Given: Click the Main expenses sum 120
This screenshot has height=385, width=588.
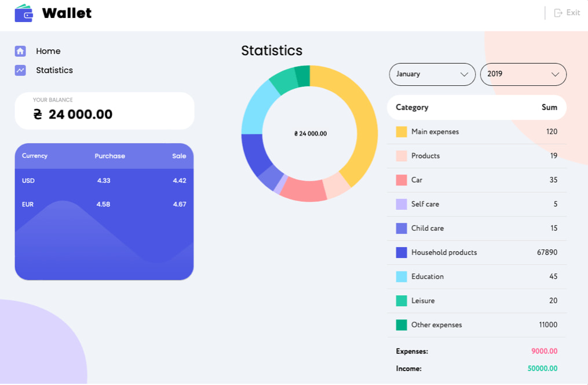Looking at the screenshot, I should point(552,132).
